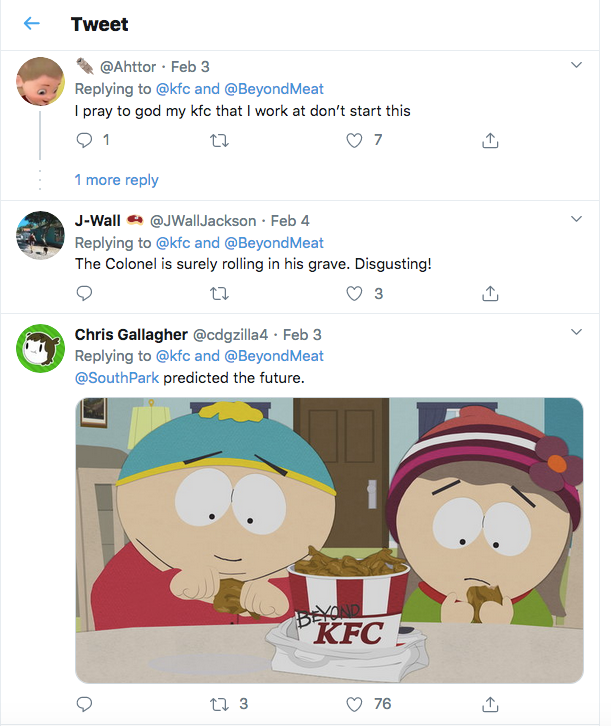Like the @Ahttor tweet with 7 likes
The image size is (611, 726).
pos(354,141)
